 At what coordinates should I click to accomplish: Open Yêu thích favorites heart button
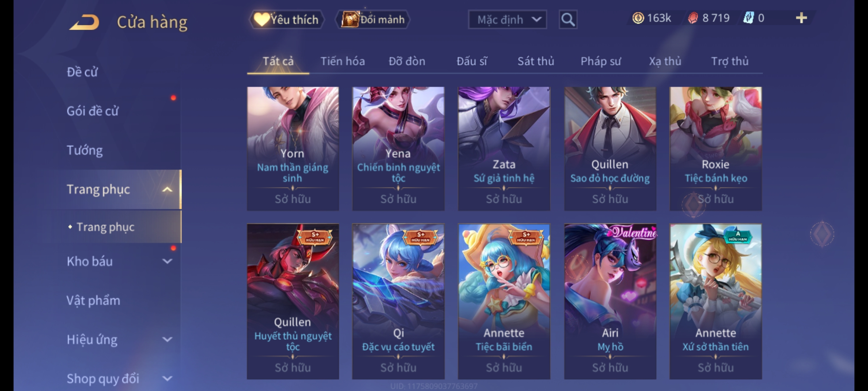click(x=286, y=20)
